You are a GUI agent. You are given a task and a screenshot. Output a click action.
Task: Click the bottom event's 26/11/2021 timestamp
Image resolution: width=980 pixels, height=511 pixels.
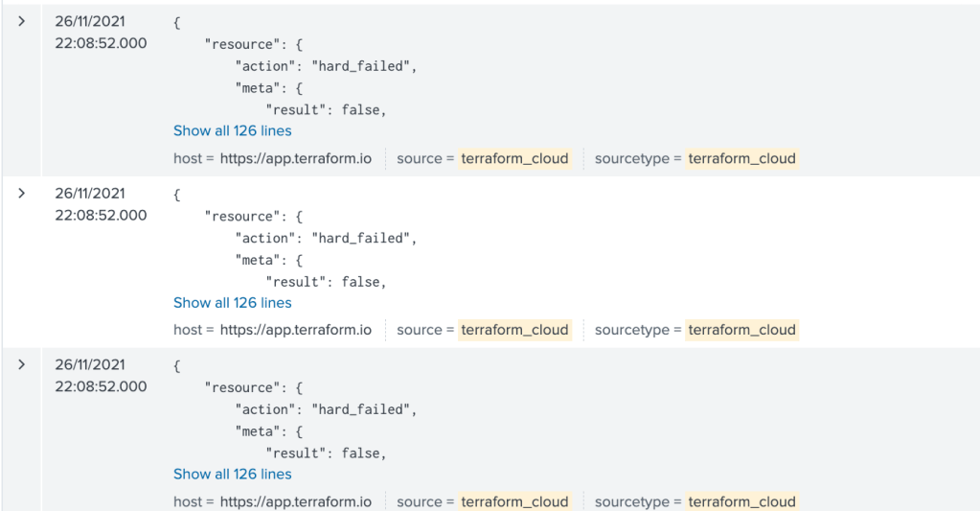[x=90, y=364]
